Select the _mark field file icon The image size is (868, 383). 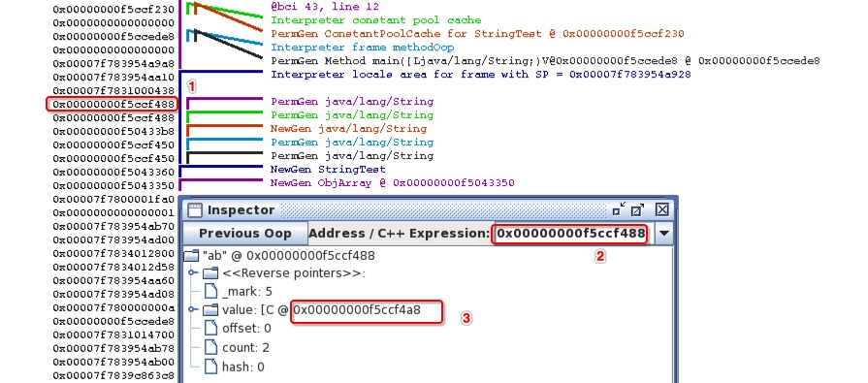(210, 291)
